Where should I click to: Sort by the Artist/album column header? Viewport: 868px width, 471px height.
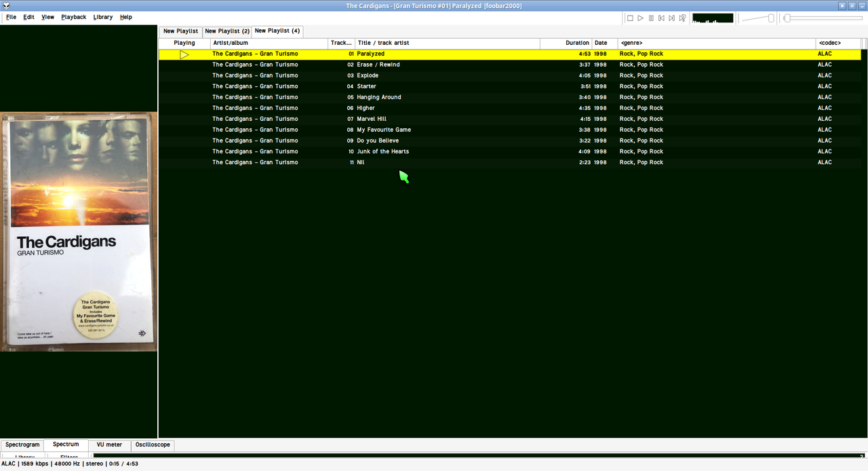point(269,43)
